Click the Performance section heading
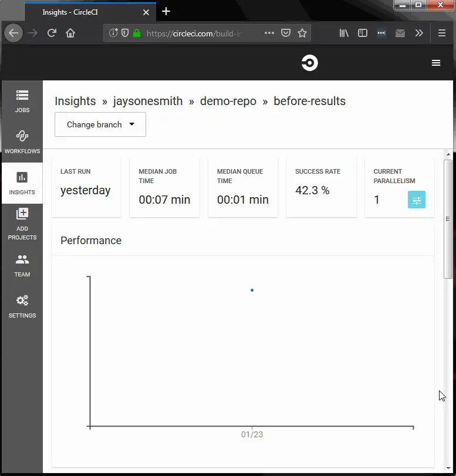The width and height of the screenshot is (456, 476). coord(91,241)
